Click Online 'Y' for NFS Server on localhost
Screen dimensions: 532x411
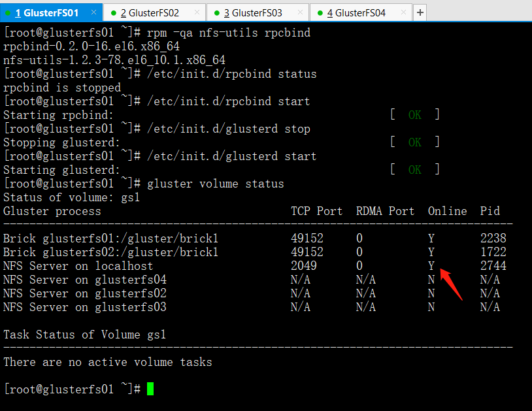(x=431, y=266)
